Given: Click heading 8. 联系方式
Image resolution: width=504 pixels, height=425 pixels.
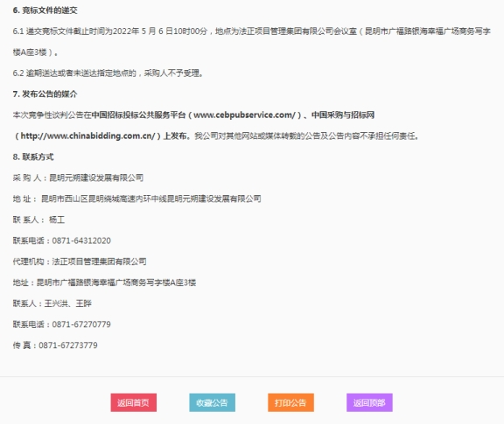Looking at the screenshot, I should (33, 157).
